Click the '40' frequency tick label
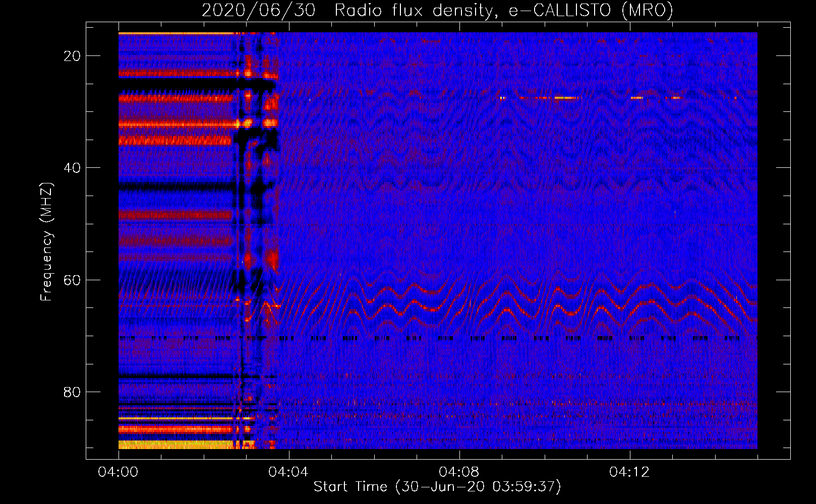This screenshot has height=504, width=816. pos(72,168)
